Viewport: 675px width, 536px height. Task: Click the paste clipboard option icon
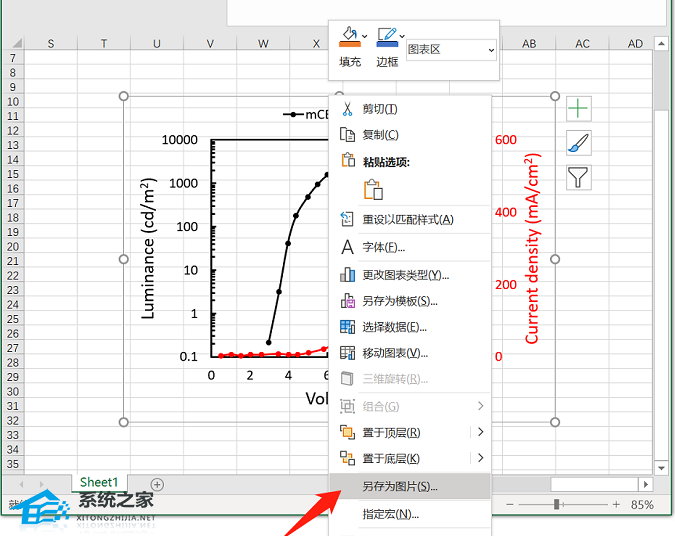click(x=373, y=189)
